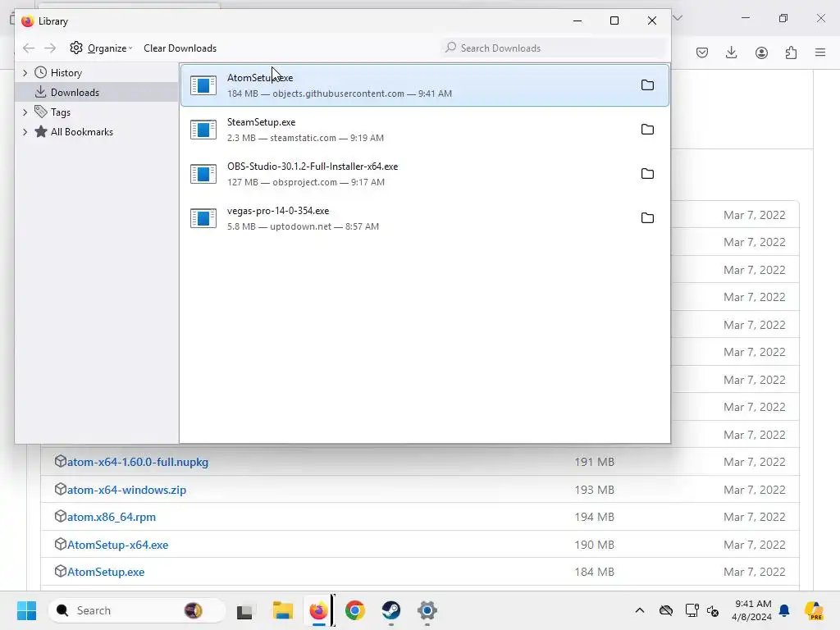Go back using the Library back arrow
Image resolution: width=840 pixels, height=630 pixels.
click(x=29, y=48)
